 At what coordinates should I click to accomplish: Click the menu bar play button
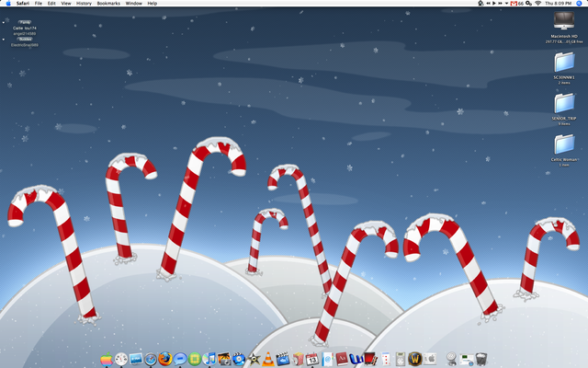coord(494,3)
